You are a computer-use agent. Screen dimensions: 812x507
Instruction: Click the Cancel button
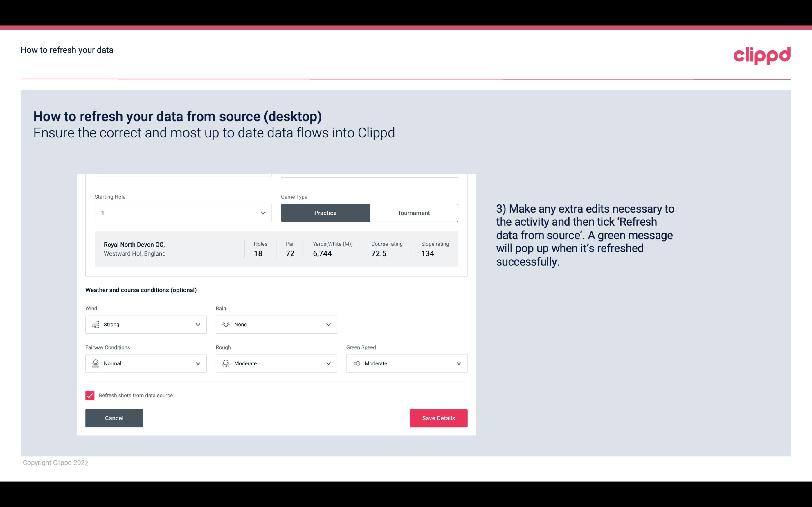point(114,418)
